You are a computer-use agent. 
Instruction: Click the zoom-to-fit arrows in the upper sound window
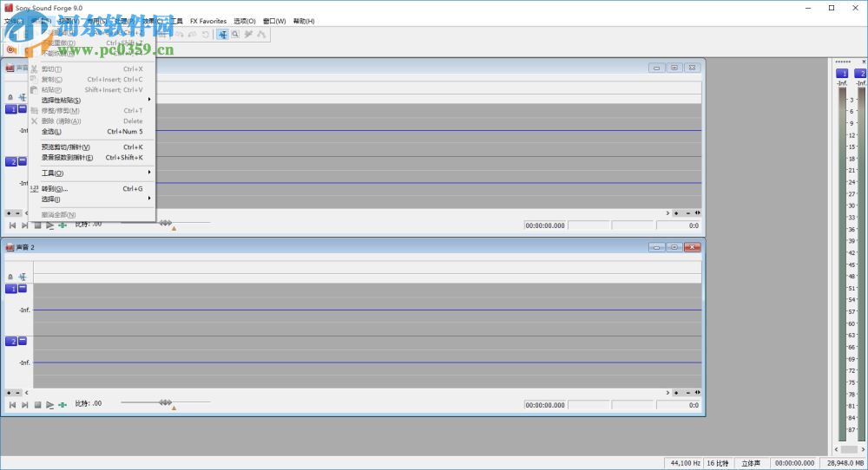point(698,212)
